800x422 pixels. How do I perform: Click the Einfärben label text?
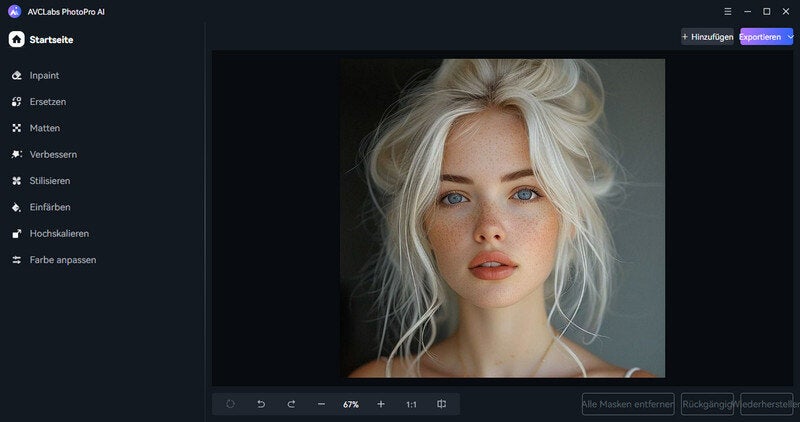[50, 207]
